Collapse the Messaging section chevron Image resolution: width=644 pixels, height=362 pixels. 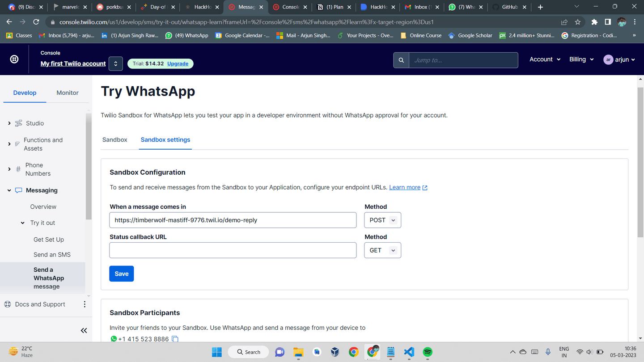(9, 190)
